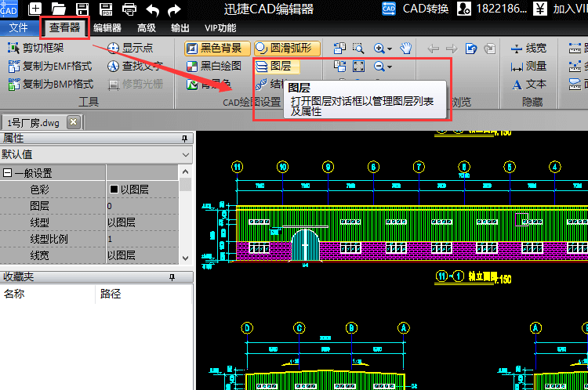Switch to the 输出 tab
The width and height of the screenshot is (588, 390).
[x=180, y=28]
